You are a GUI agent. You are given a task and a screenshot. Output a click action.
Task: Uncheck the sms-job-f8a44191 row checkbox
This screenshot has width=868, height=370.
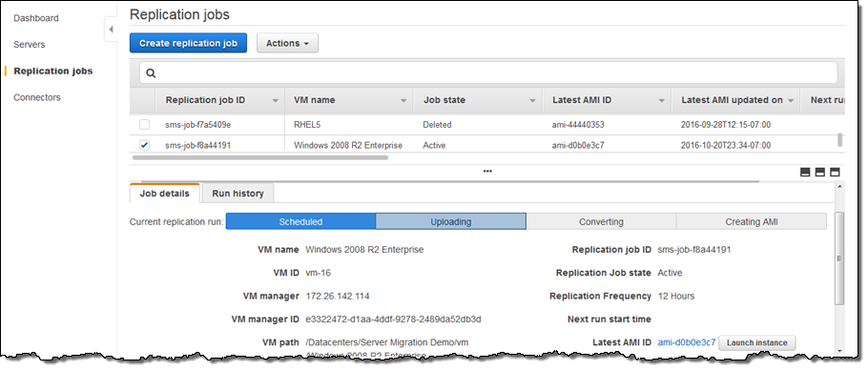(144, 145)
